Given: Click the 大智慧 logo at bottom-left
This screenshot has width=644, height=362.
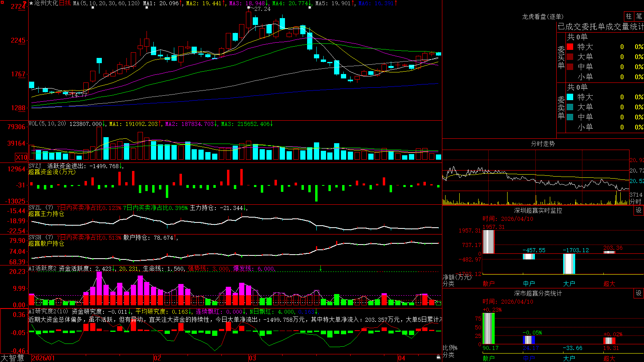Looking at the screenshot, I should point(12,358).
